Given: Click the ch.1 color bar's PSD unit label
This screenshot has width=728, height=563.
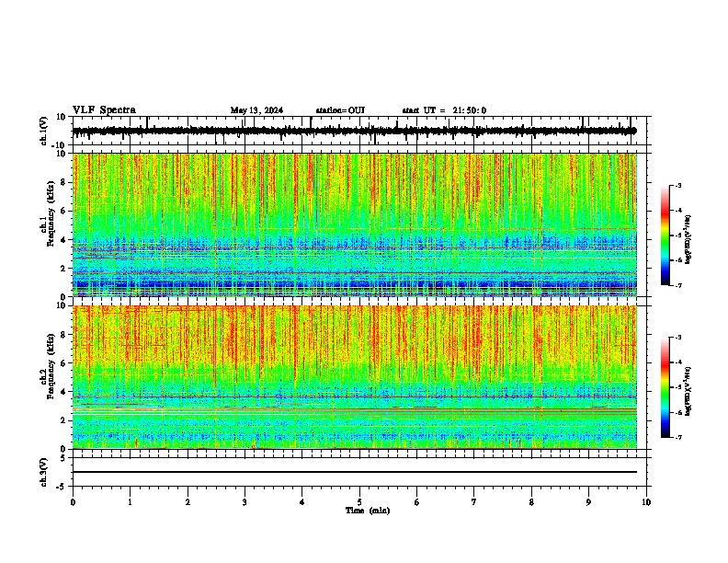Looking at the screenshot, I should coord(688,239).
